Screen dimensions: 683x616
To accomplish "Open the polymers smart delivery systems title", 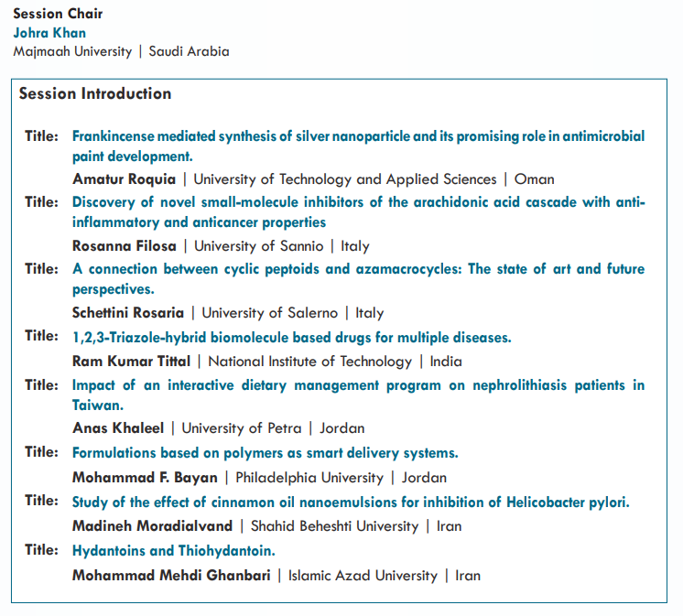I will [265, 453].
